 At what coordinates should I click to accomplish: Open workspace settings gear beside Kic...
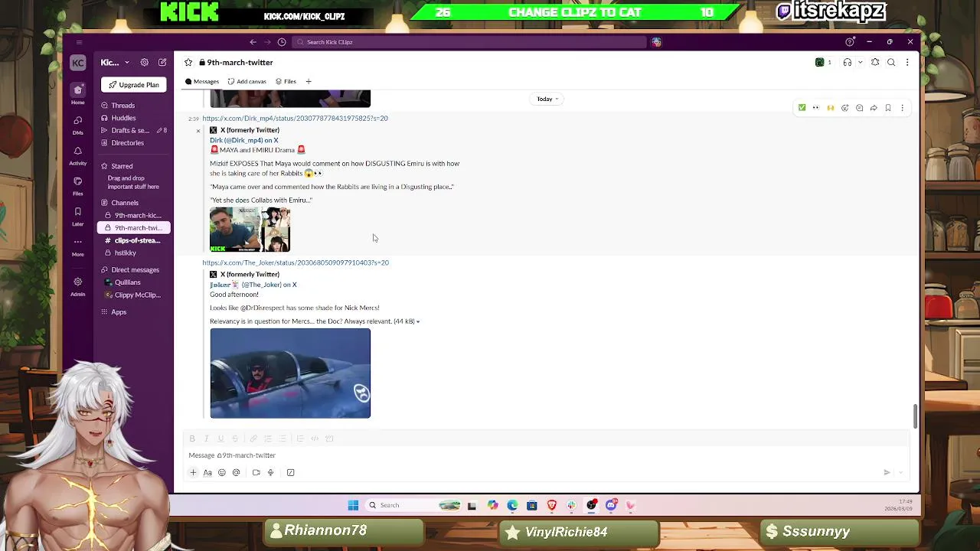[144, 63]
